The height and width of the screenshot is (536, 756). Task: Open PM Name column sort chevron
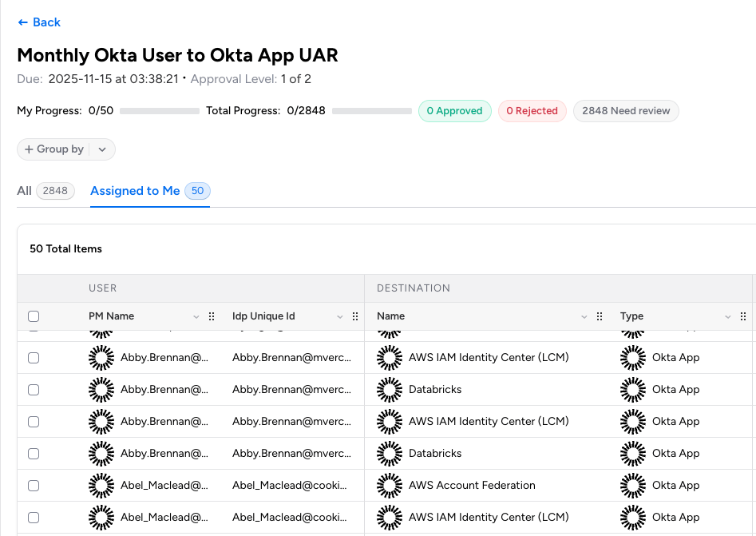[196, 316]
